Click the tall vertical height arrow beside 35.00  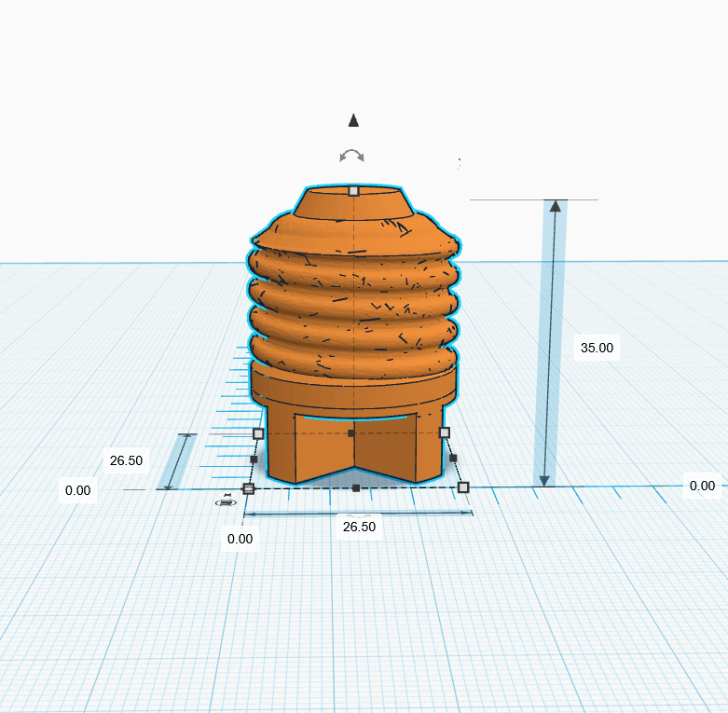click(x=550, y=344)
